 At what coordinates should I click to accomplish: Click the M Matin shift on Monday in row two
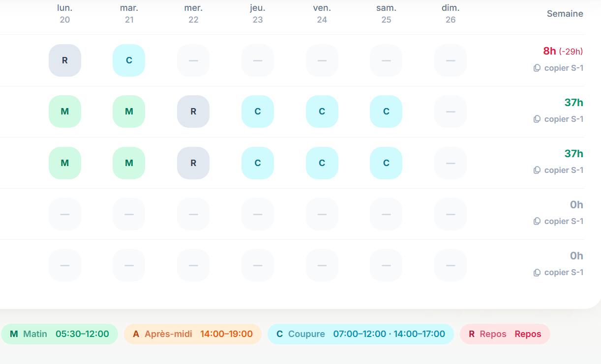[64, 112]
